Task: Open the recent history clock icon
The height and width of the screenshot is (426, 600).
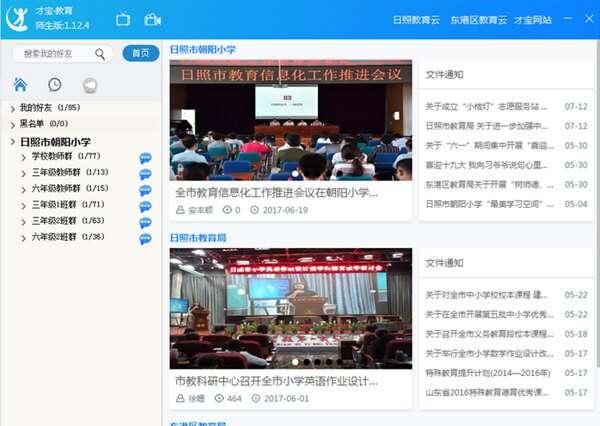Action: click(55, 85)
